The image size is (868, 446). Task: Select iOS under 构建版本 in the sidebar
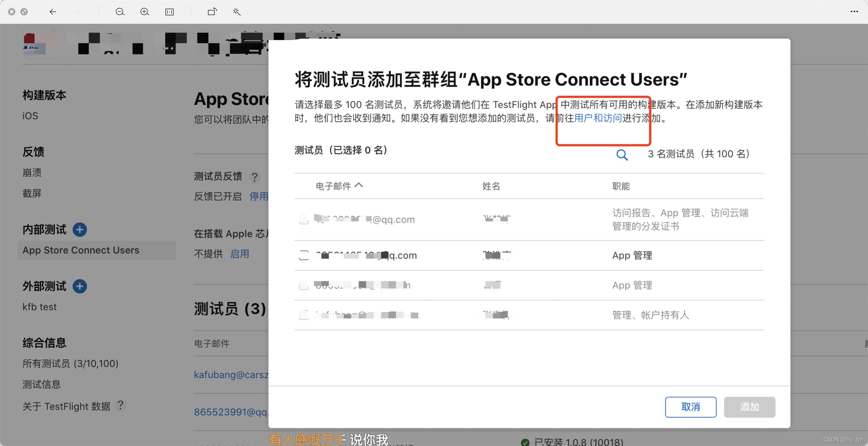[x=30, y=116]
